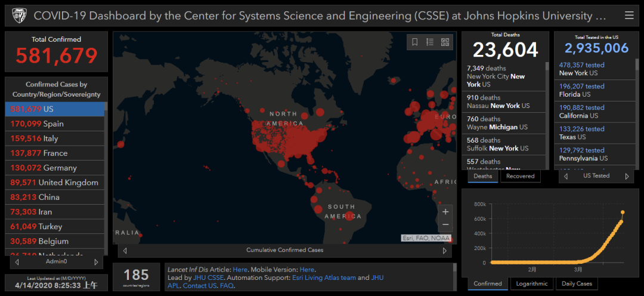
Task: Show the map legend list icon
Action: [x=429, y=42]
